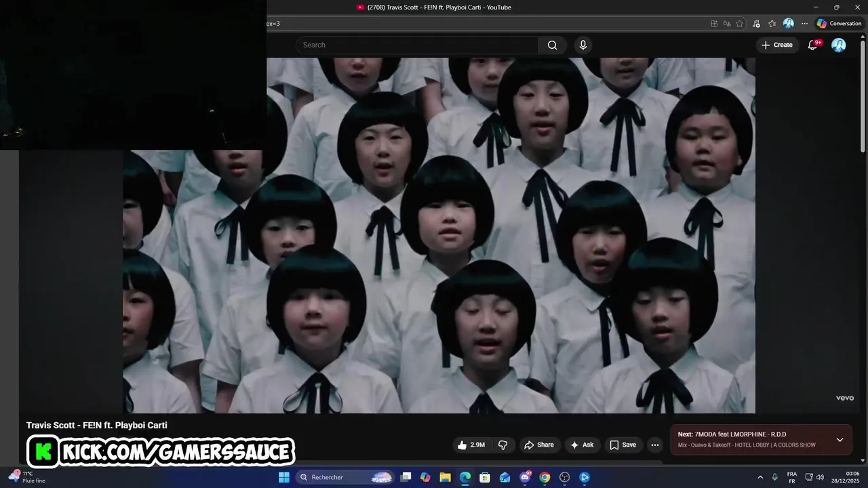
Task: Open the Copilot Conversation button in Edge
Action: point(840,23)
